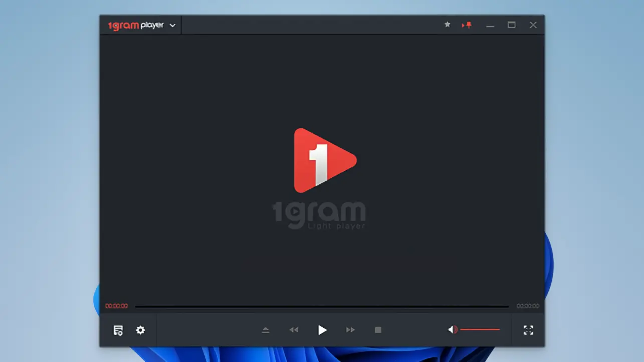Screen dimensions: 644x362
Task: Click the large red 1gram play logo
Action: click(x=324, y=160)
